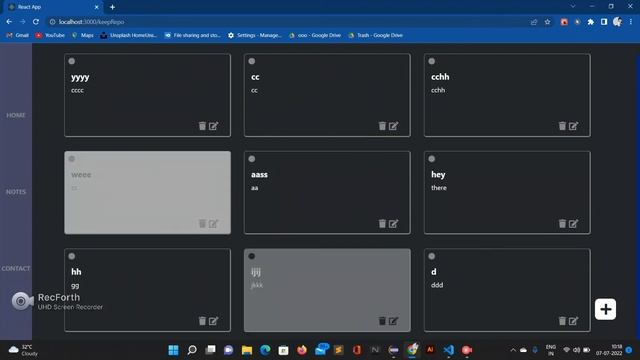Edit the cc note

point(393,126)
